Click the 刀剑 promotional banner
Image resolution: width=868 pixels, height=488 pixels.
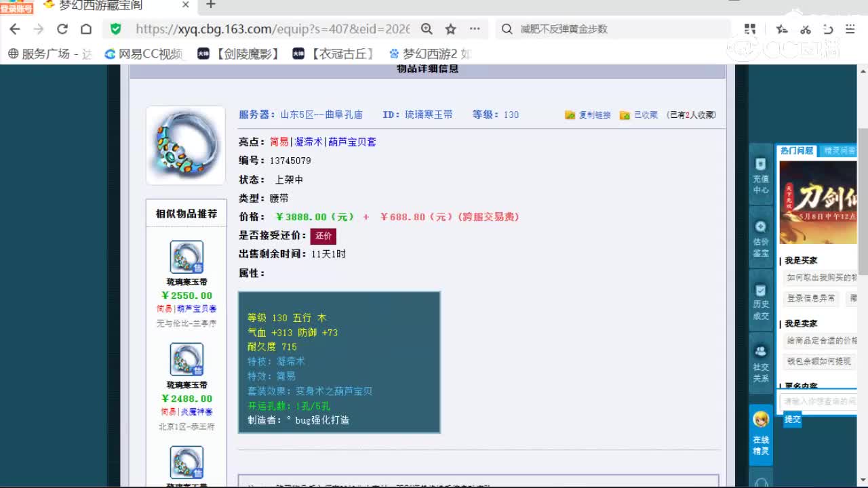point(818,202)
